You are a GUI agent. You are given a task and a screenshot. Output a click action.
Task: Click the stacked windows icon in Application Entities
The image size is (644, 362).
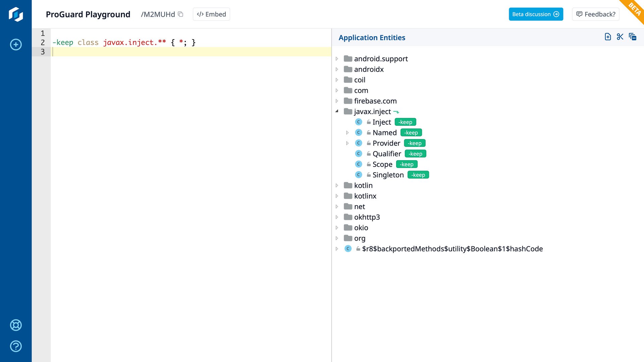point(633,37)
